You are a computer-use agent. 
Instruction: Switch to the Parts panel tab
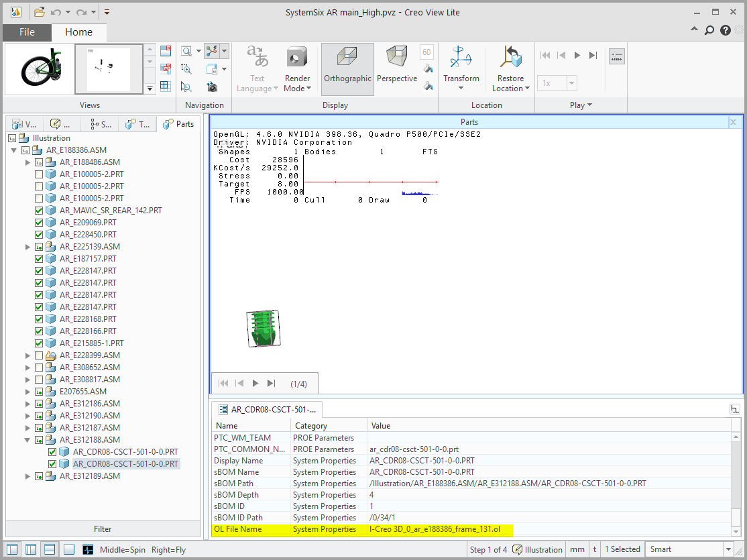[x=178, y=124]
